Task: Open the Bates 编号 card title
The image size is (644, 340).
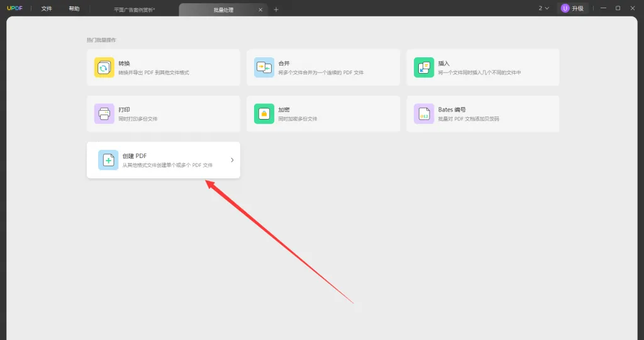Action: point(452,110)
